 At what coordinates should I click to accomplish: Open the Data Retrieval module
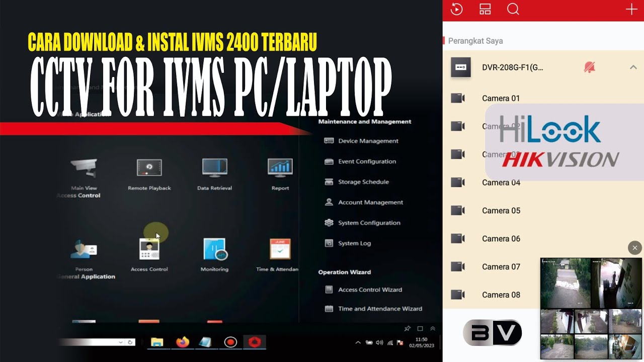[x=215, y=168]
